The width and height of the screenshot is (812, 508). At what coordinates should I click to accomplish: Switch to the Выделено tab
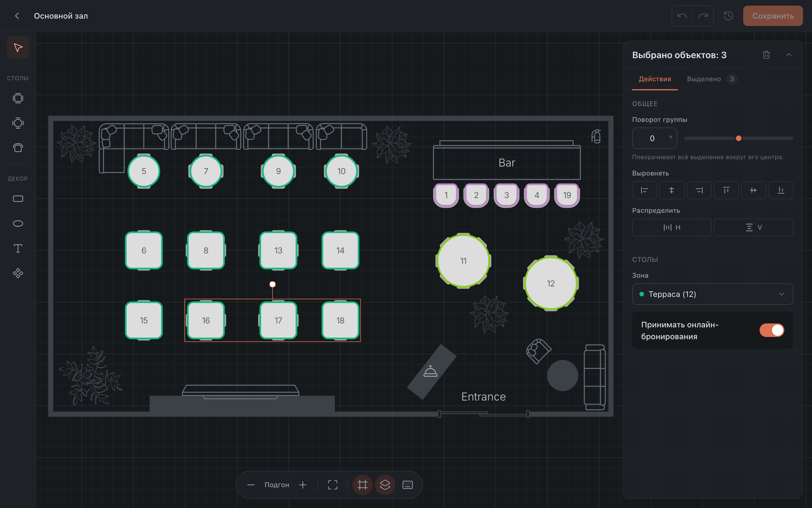[x=711, y=79]
